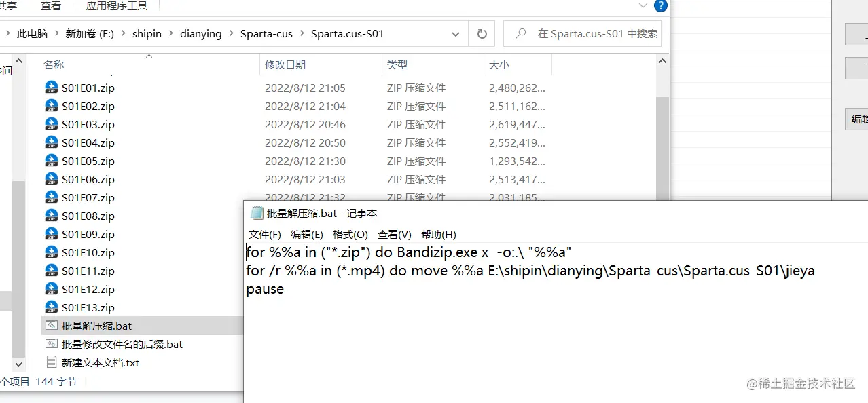The image size is (868, 403).
Task: Select the file name 批量修改文件名的后缀.bat
Action: [122, 344]
